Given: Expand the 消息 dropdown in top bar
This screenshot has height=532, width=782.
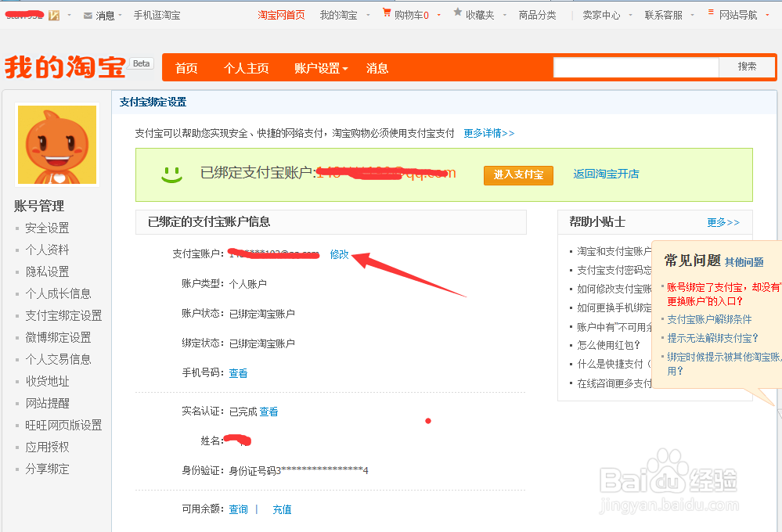Looking at the screenshot, I should [121, 16].
